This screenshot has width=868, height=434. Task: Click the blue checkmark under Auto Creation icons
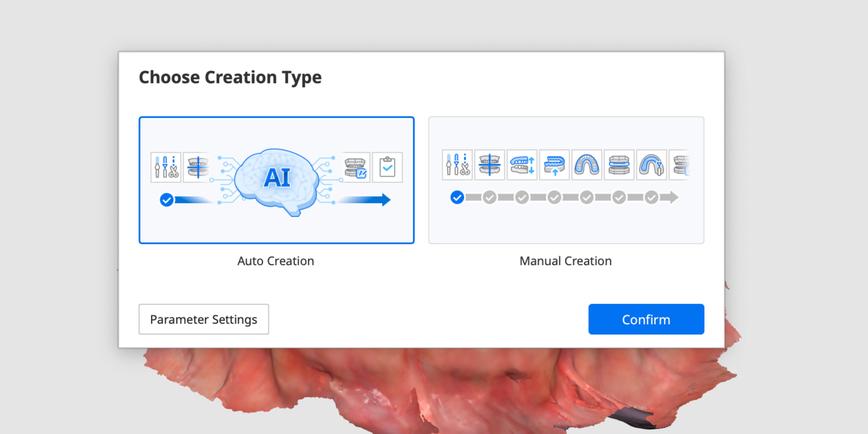166,200
